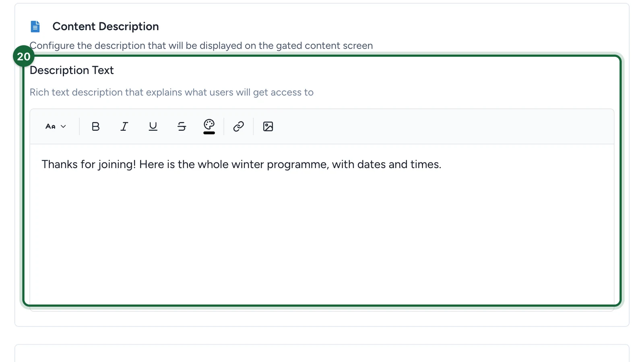Screen dimensions: 644x362
Task: Click the blue document icon beside Content Description
Action: point(35,27)
